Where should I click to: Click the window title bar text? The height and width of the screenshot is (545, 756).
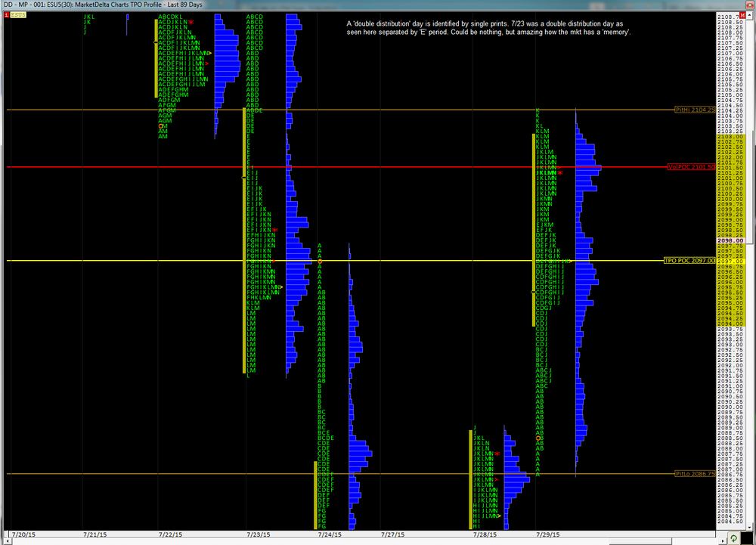(103, 5)
